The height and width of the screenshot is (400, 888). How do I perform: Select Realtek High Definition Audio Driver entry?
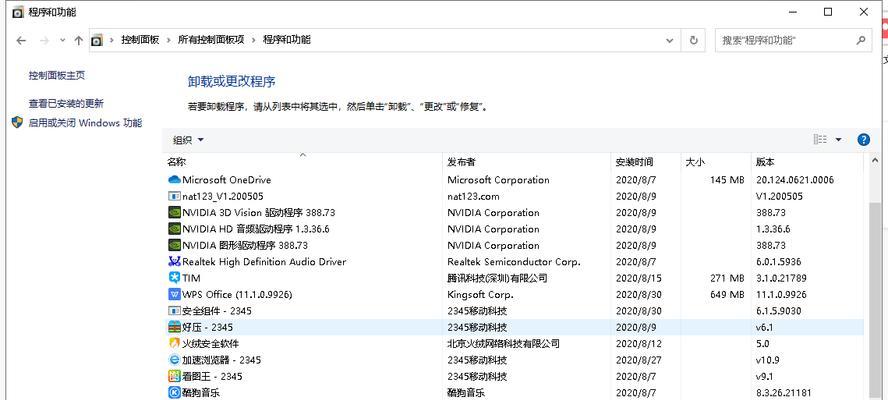pos(264,262)
